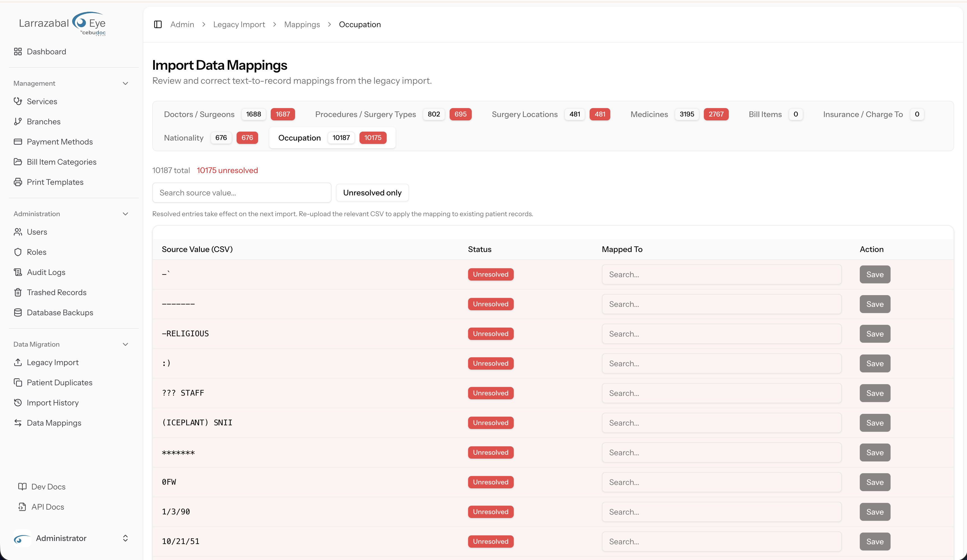
Task: Click the Administrator avatar image
Action: point(22,538)
